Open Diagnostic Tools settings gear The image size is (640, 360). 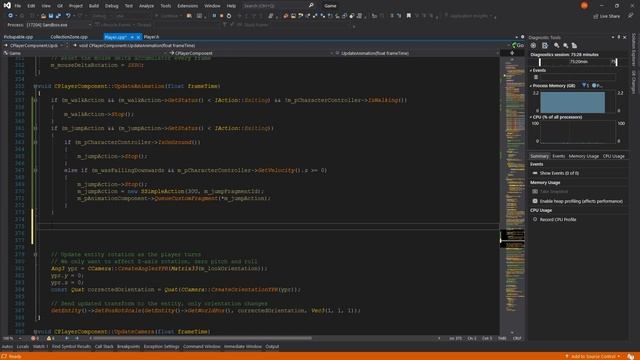coord(533,45)
